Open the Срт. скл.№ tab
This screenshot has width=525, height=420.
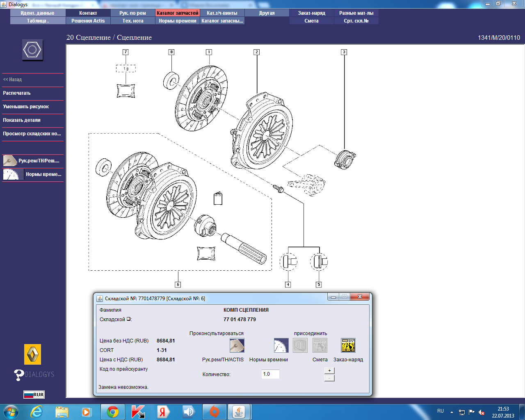click(x=356, y=21)
